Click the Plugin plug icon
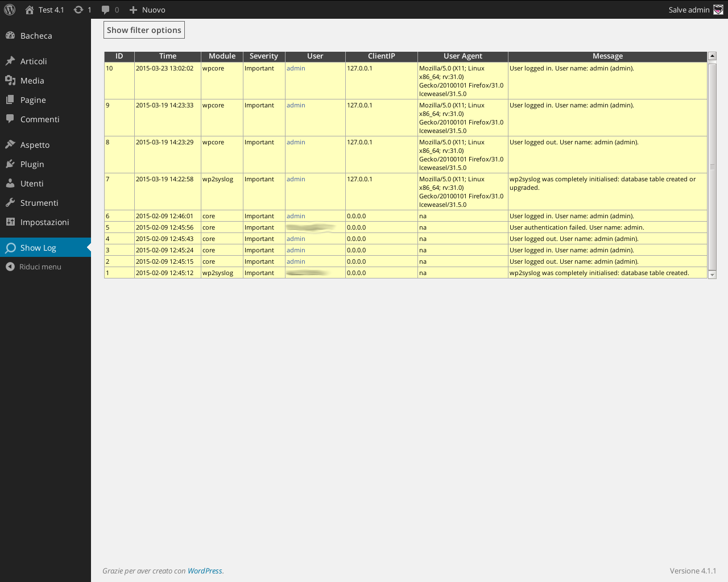Screen dimensions: 728x582 click(x=10, y=164)
